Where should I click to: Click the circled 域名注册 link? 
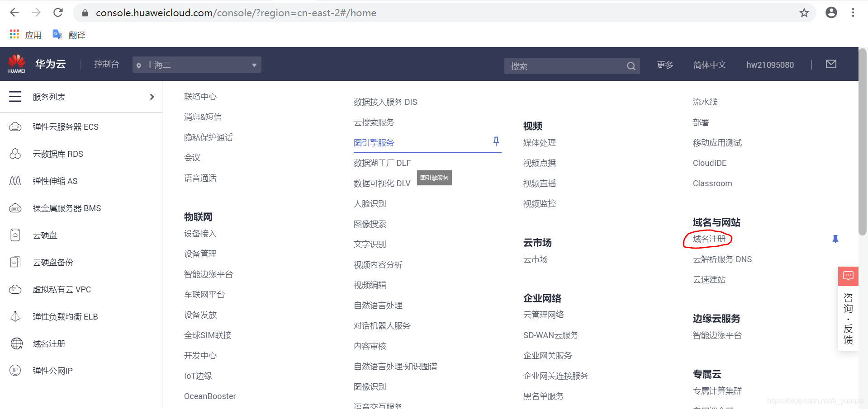point(708,239)
